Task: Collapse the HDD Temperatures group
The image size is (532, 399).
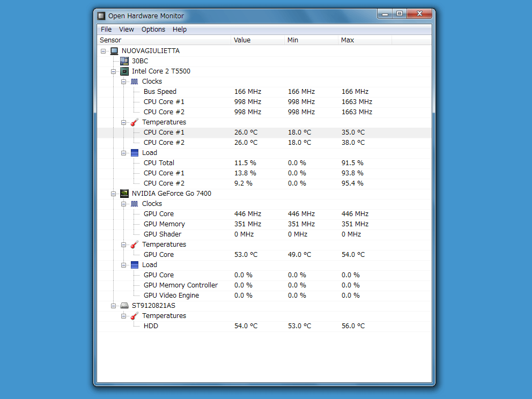Action: [123, 316]
